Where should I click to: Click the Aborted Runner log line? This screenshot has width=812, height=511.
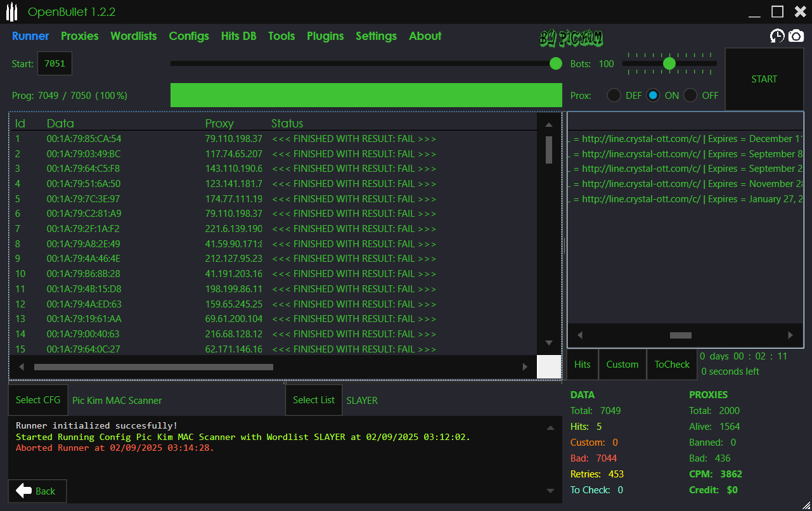tap(115, 448)
